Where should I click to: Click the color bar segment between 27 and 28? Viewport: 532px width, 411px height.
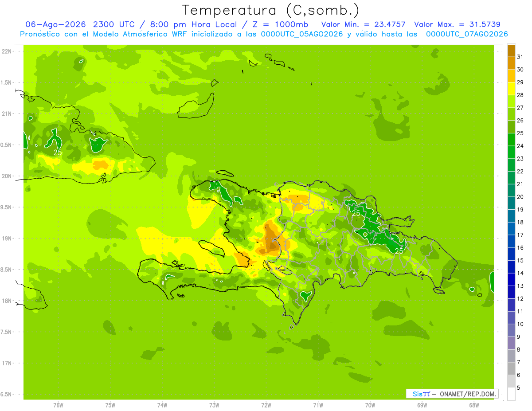[x=511, y=101]
